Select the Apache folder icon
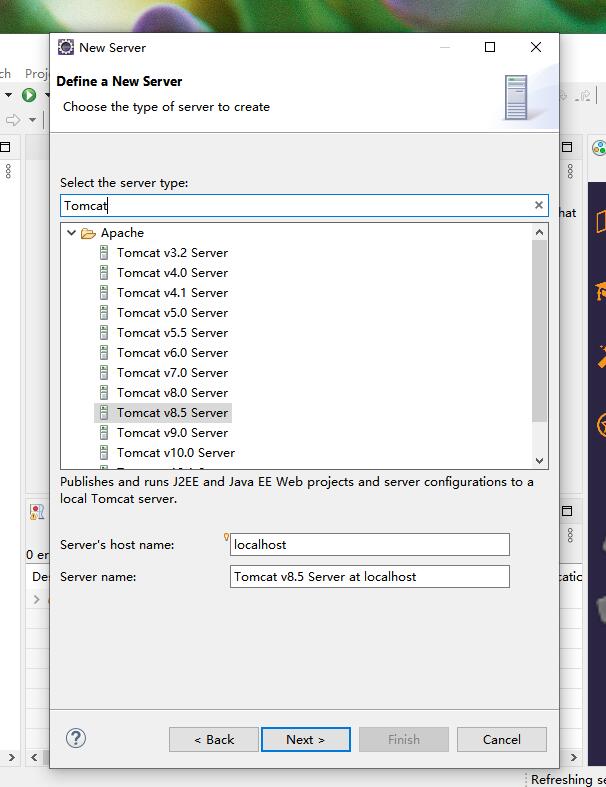This screenshot has height=787, width=606. 88,233
